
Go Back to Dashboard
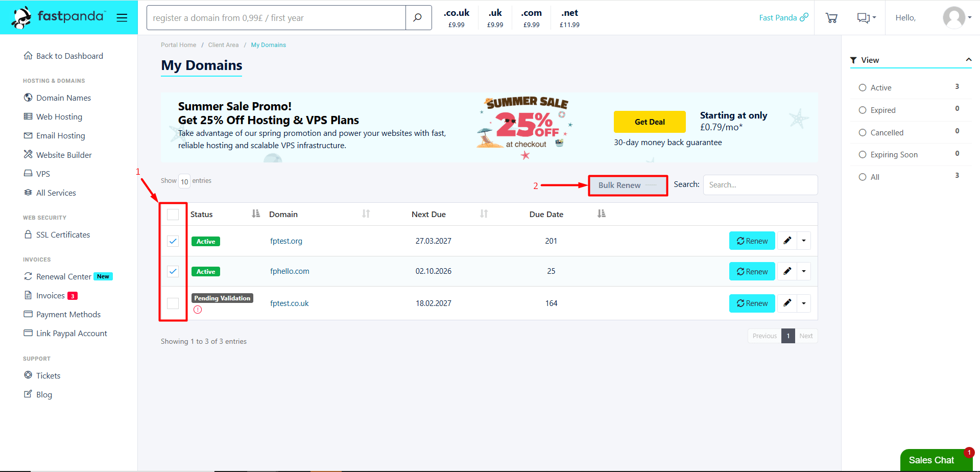pos(63,56)
